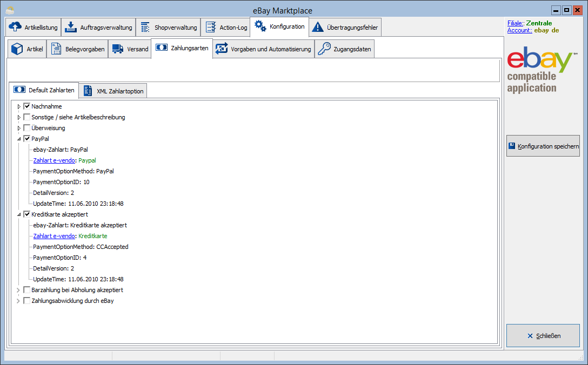Expand the Nachnahme tree node

(x=19, y=106)
